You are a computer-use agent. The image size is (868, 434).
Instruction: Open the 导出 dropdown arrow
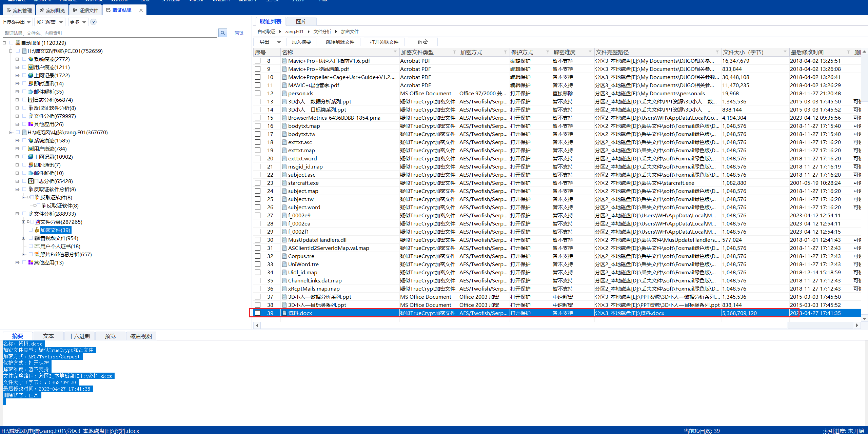pos(279,42)
